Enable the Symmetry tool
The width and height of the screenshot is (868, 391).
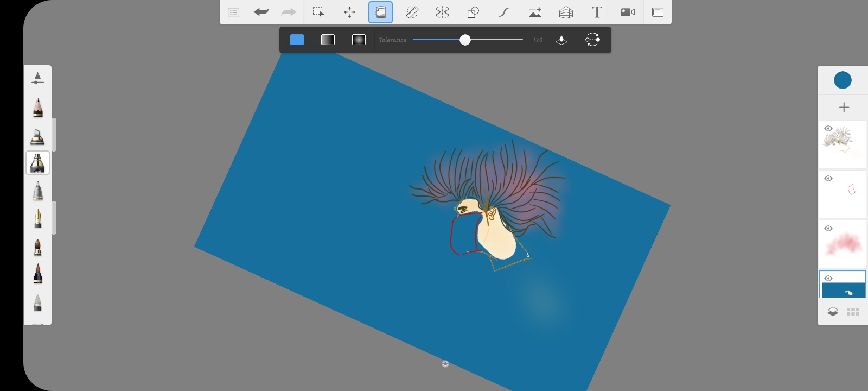(442, 12)
